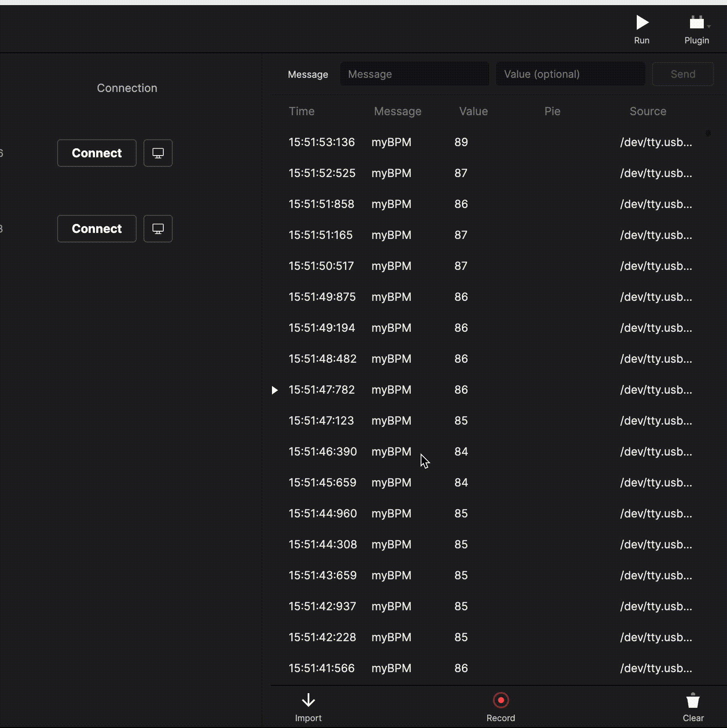This screenshot has height=728, width=727.
Task: Clear the message log using the trash icon
Action: point(693,700)
